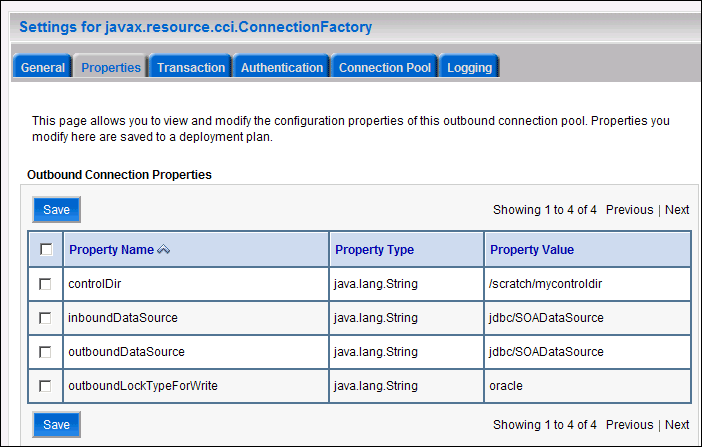Sort by Property Value column header

pyautogui.click(x=532, y=249)
